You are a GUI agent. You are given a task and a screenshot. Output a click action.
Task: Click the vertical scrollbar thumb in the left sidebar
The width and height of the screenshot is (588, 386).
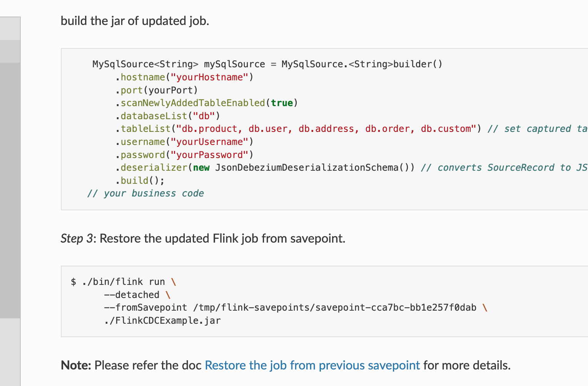click(x=10, y=190)
